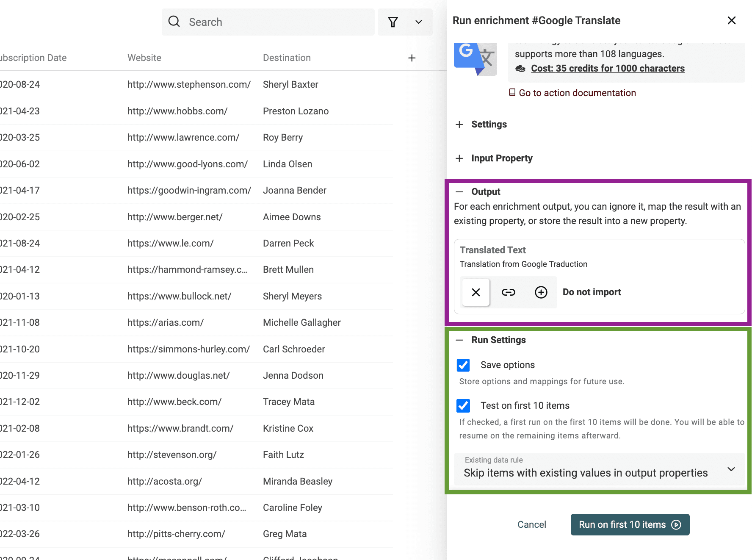Click the Cancel button
752x560 pixels.
click(532, 524)
